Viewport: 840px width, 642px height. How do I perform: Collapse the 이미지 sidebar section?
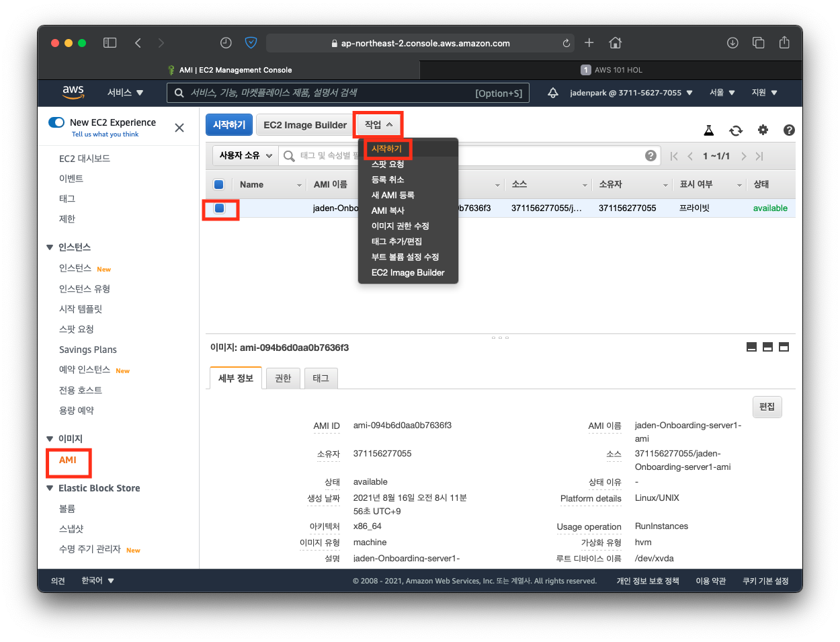pos(50,439)
